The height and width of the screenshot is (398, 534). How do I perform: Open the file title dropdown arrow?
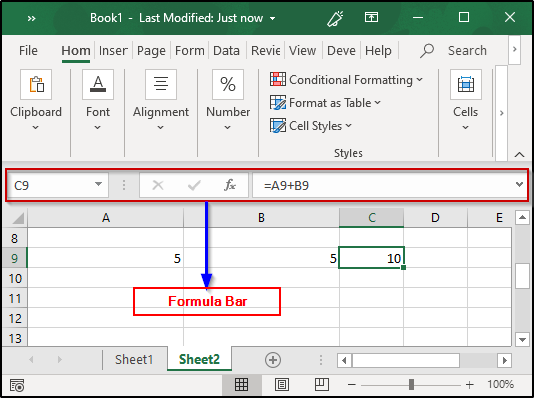272,18
